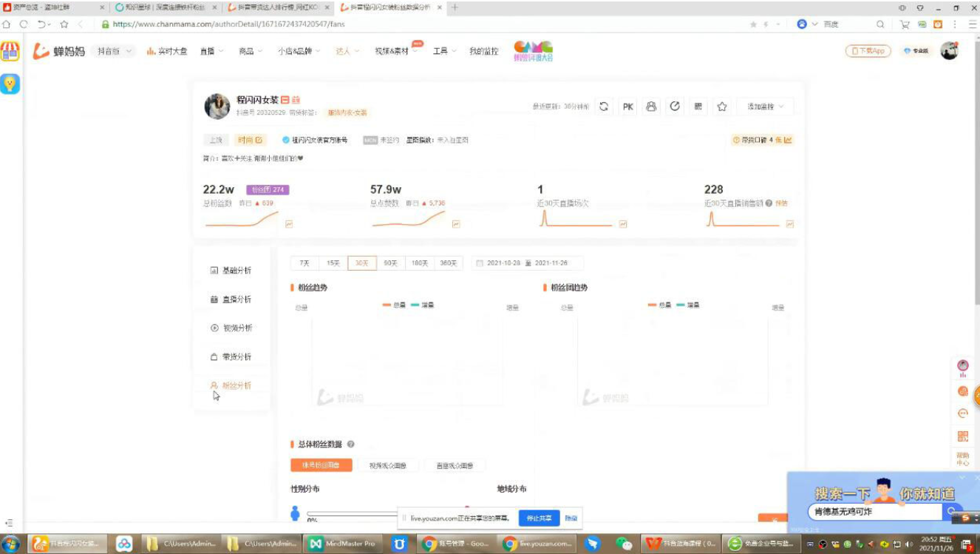Click 停止共享 to stop screen sharing
The image size is (980, 554).
[x=539, y=518]
